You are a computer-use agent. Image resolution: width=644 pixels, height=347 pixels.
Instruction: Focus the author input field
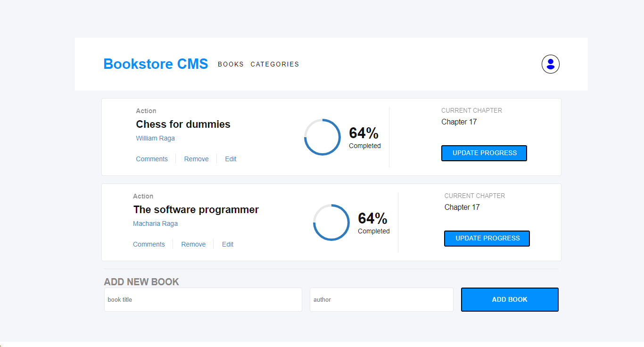tap(381, 300)
